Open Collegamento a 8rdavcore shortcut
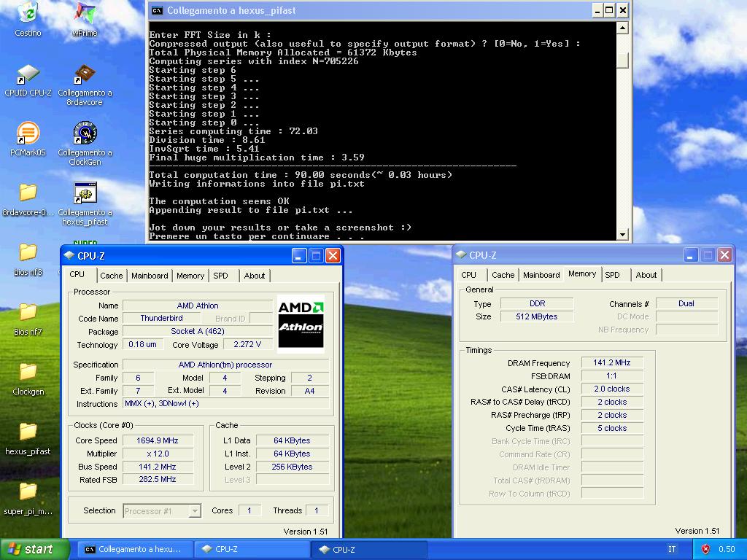 85,85
